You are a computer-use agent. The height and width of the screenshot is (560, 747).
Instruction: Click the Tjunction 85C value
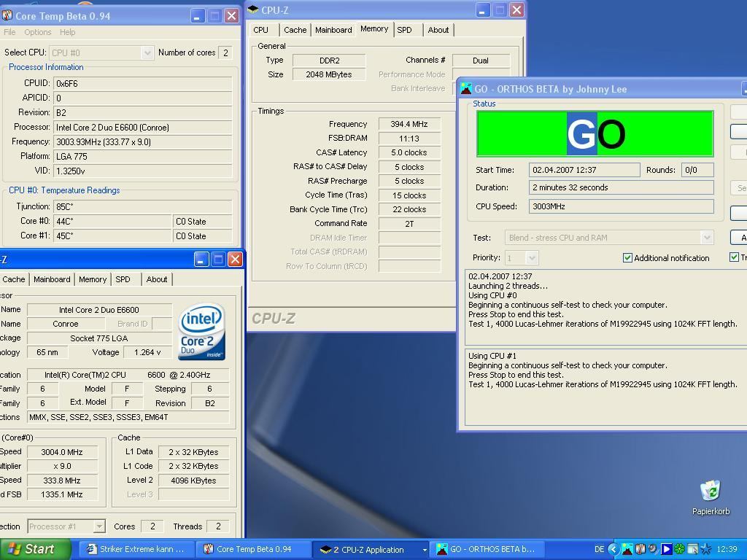(142, 206)
